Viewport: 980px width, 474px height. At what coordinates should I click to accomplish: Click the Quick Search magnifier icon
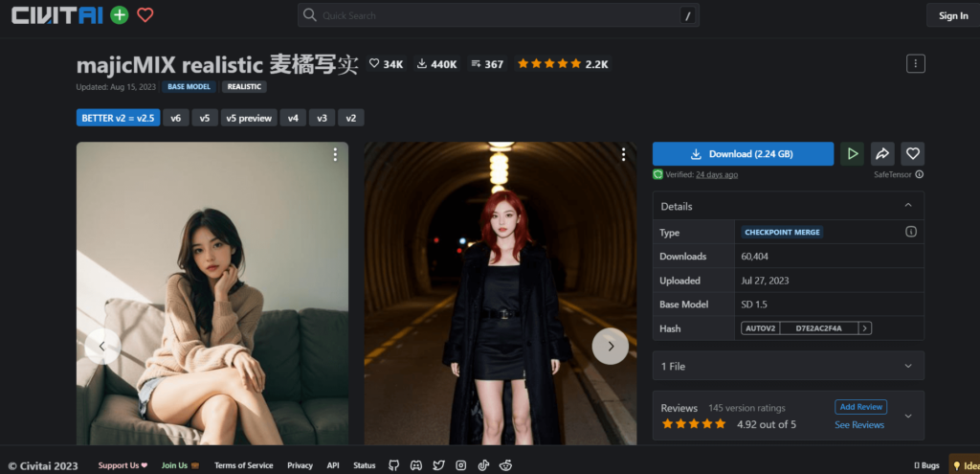[309, 15]
